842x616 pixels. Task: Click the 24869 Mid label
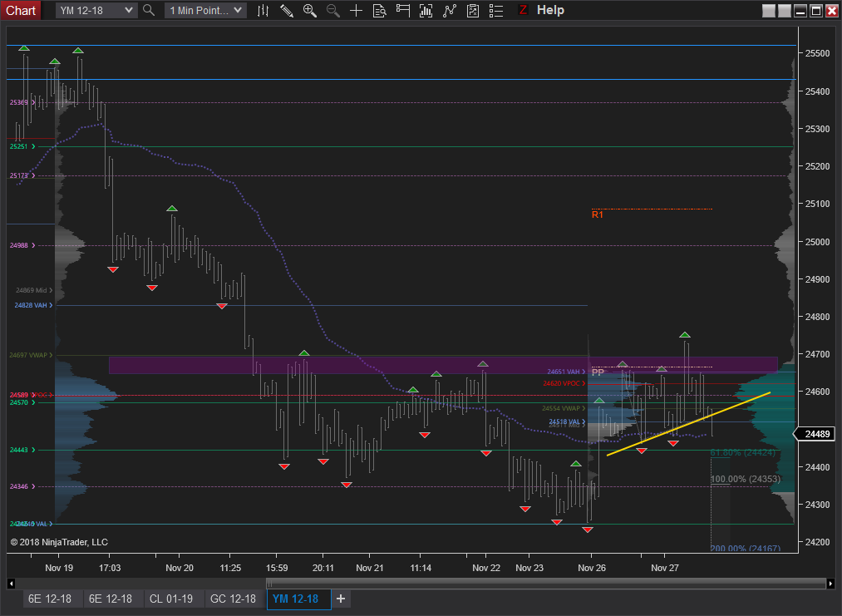(34, 290)
